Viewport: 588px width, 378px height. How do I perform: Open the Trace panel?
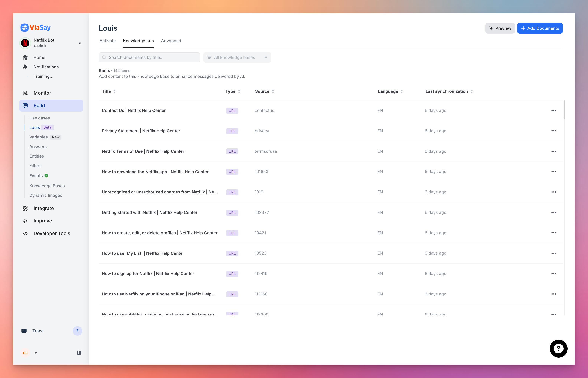coord(38,331)
